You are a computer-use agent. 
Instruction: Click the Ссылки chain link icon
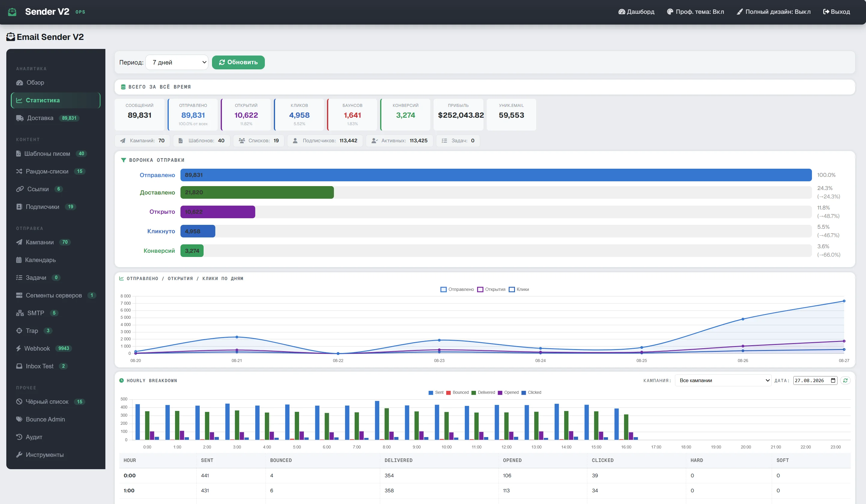(x=20, y=189)
